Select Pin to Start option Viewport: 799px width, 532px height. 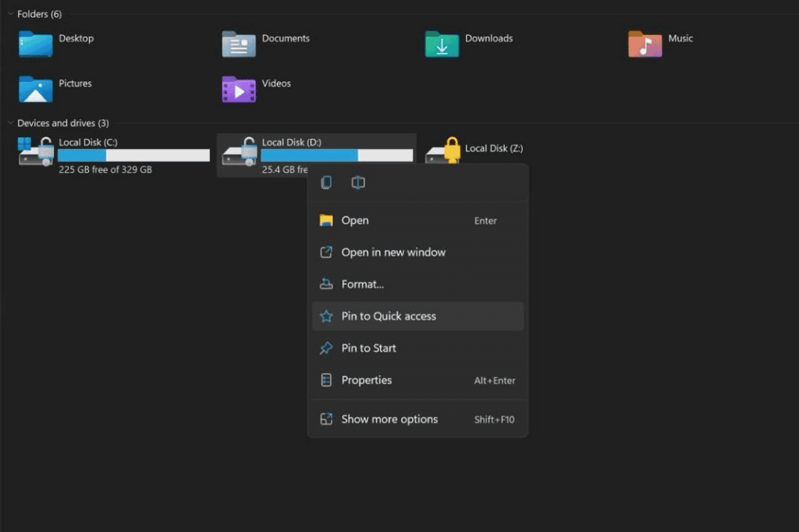[x=368, y=349]
